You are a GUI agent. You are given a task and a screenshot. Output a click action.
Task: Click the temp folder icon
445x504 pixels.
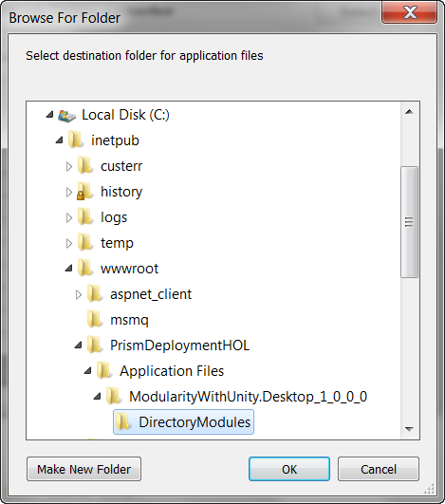85,243
